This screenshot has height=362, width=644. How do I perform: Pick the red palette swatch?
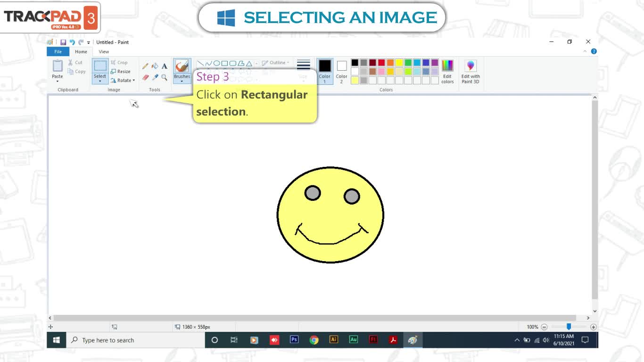(381, 63)
